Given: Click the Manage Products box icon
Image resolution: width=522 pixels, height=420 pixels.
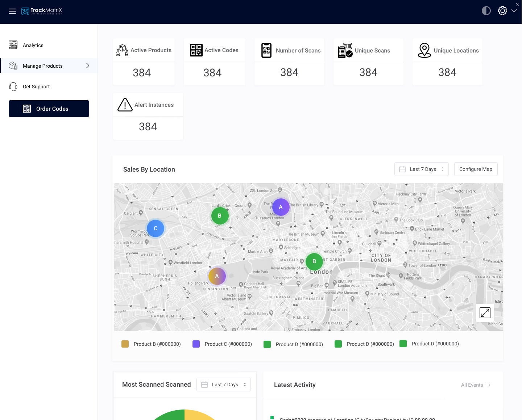Looking at the screenshot, I should point(13,66).
